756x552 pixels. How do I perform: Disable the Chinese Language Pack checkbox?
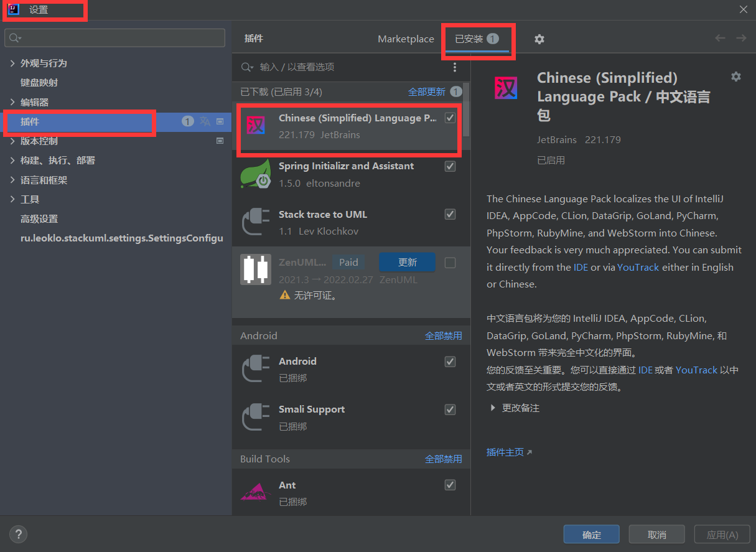point(450,118)
